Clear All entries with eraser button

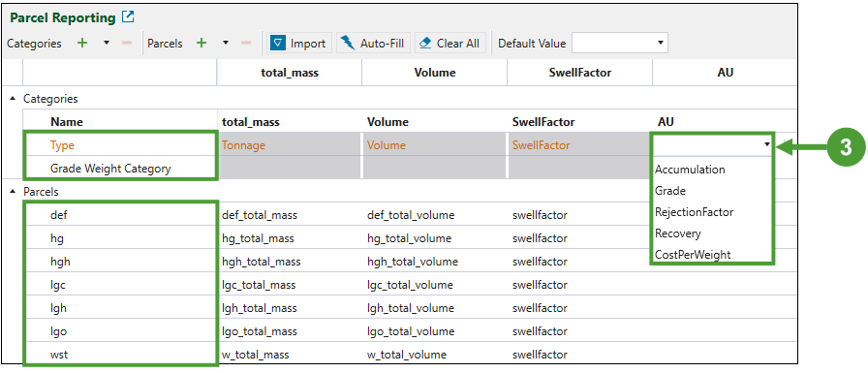[450, 44]
